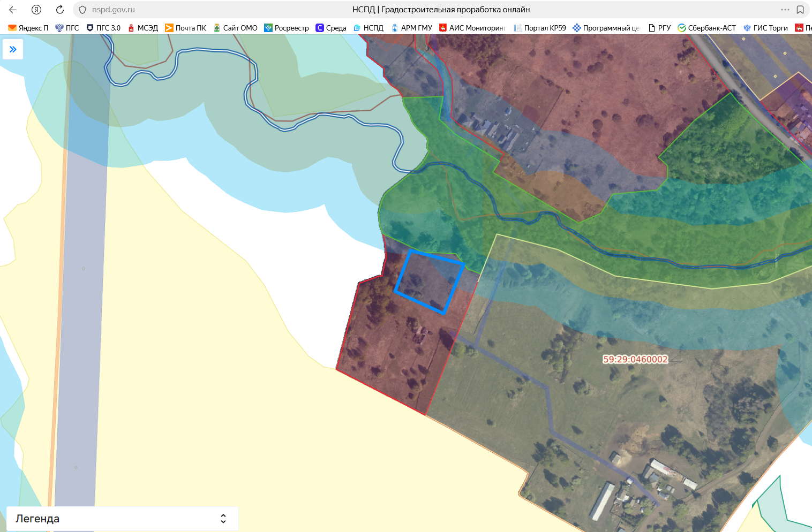Click the site security shield icon
Viewport: 812px width, 532px height.
[x=82, y=10]
